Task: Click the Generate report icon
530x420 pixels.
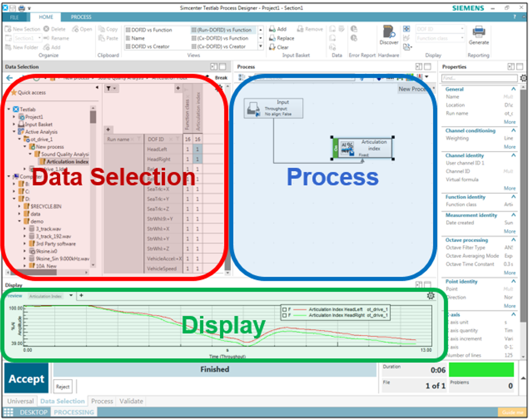Action: pyautogui.click(x=478, y=32)
